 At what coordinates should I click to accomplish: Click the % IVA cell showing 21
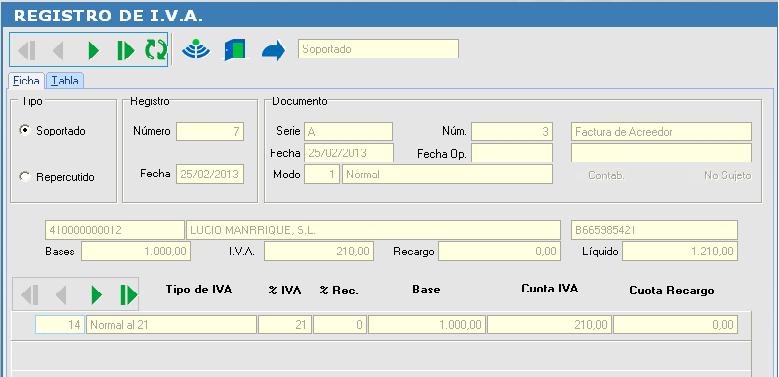pyautogui.click(x=285, y=325)
